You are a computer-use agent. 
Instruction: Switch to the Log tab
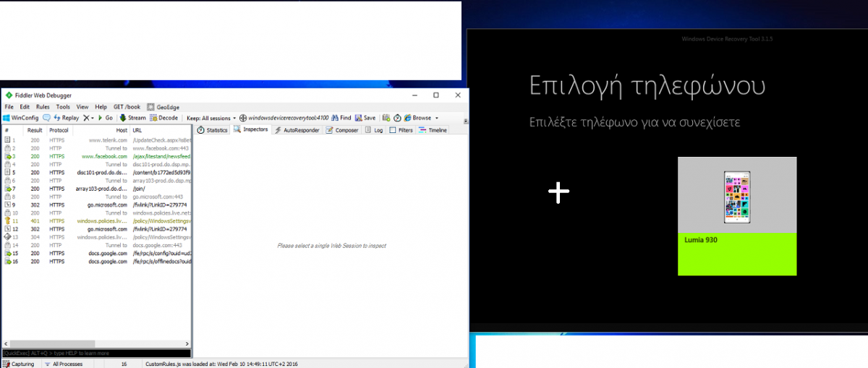point(374,130)
